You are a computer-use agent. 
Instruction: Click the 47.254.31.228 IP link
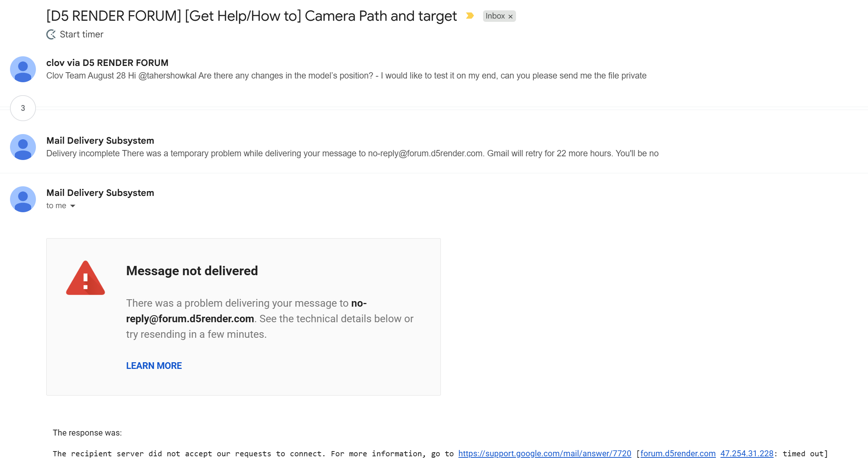coord(747,453)
